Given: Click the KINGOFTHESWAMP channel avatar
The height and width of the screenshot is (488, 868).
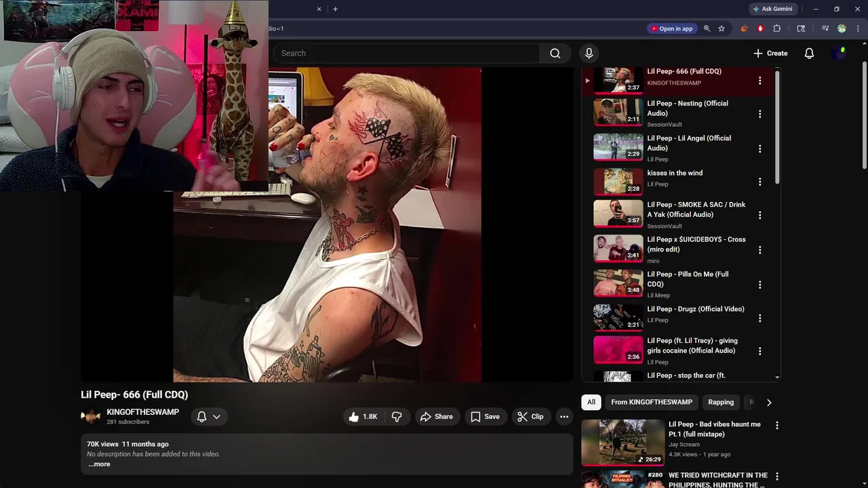Looking at the screenshot, I should [90, 417].
